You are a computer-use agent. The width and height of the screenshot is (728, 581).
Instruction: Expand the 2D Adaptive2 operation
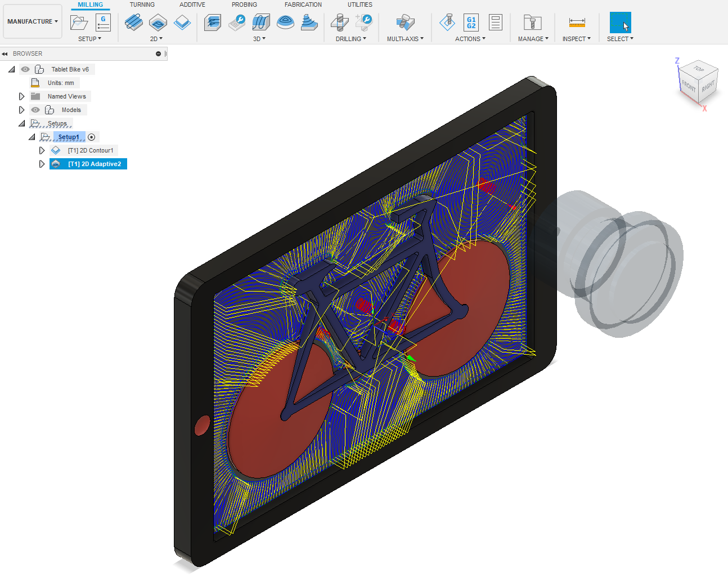pyautogui.click(x=42, y=164)
